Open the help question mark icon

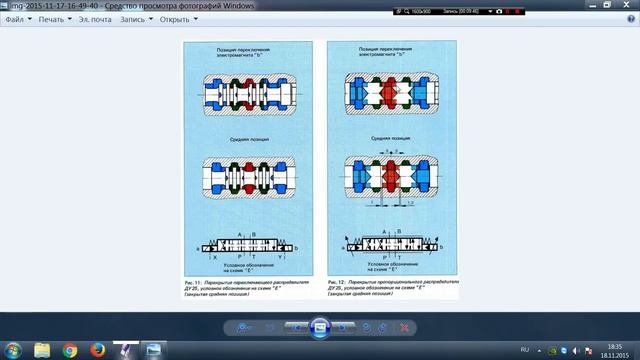[631, 19]
